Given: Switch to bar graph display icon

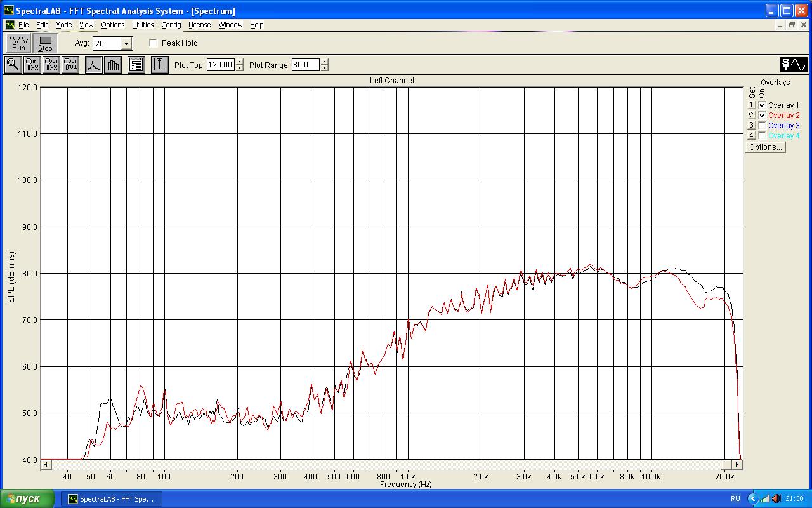Looking at the screenshot, I should point(112,65).
